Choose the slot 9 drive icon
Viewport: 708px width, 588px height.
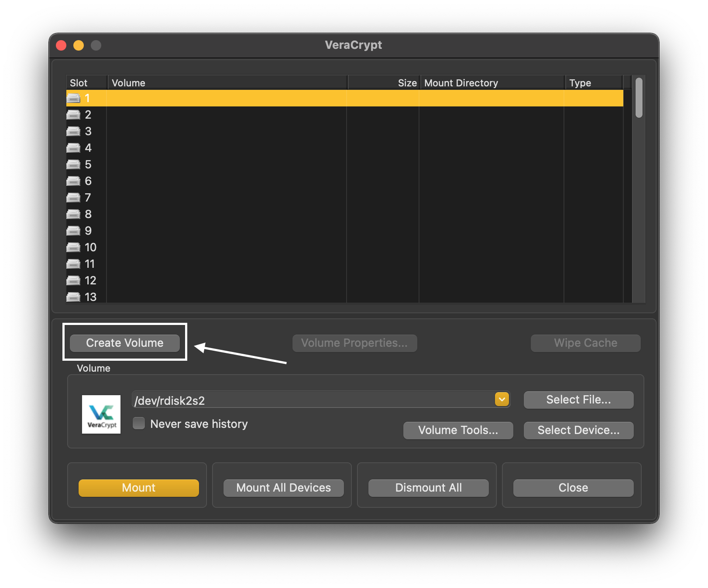pos(73,231)
